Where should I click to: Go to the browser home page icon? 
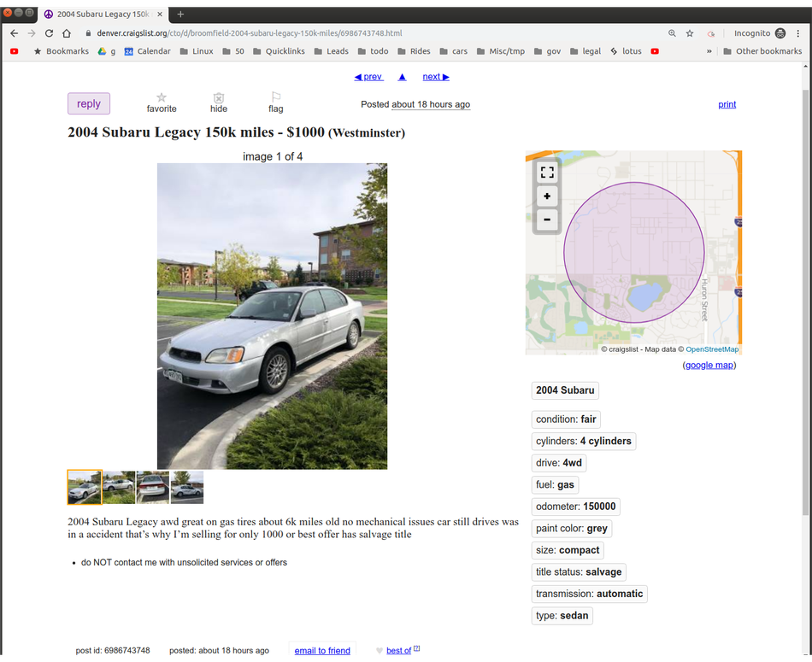pos(67,33)
